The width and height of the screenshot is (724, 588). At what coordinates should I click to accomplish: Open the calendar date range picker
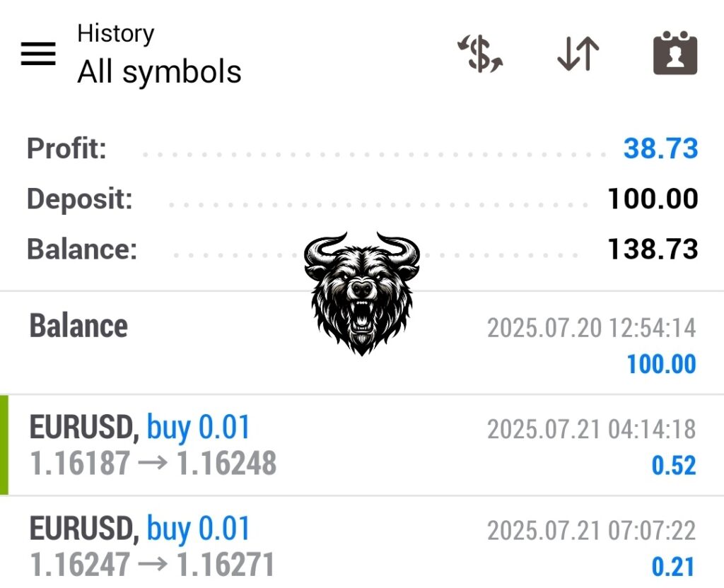tap(675, 54)
